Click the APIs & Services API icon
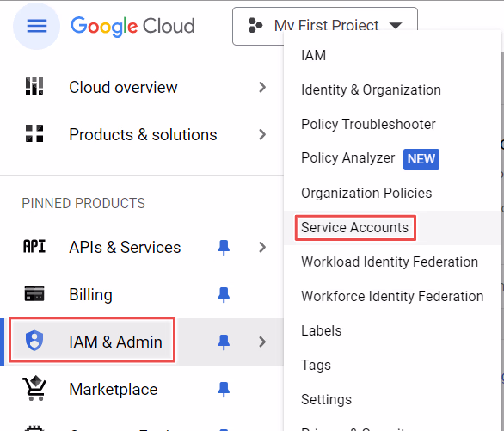 point(34,247)
